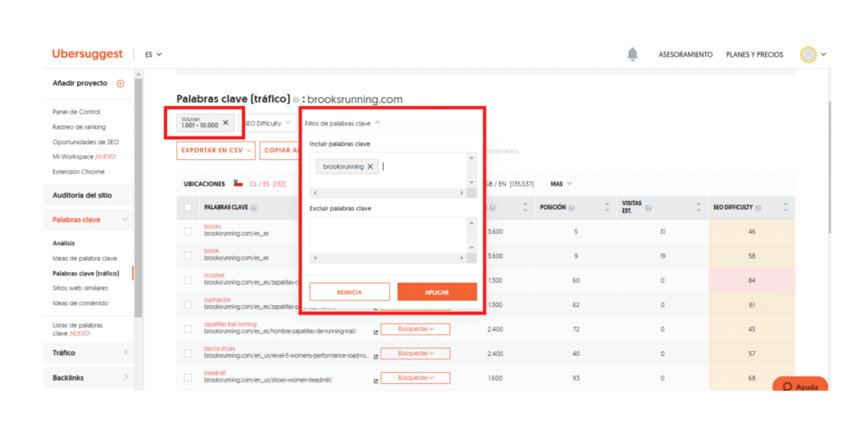Remove the Volumen 1.001 - 10.000 filter
The width and height of the screenshot is (868, 434).
[x=225, y=122]
